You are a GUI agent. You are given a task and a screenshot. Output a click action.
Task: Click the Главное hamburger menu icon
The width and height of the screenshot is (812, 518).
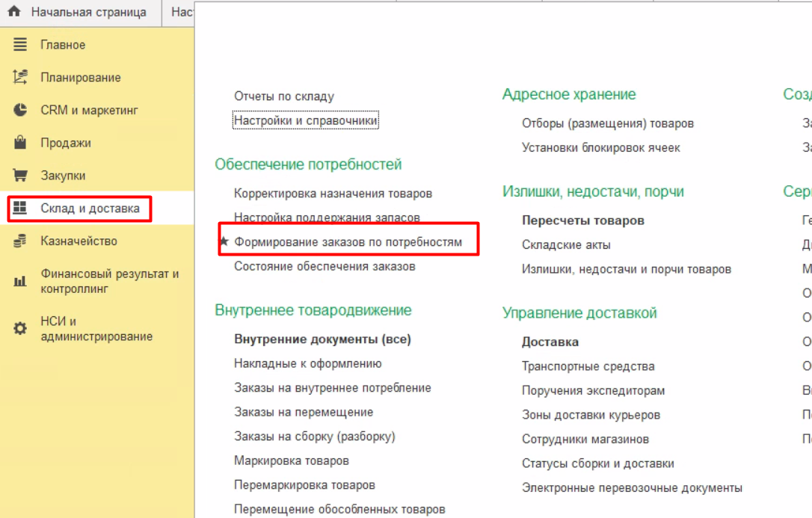click(20, 45)
